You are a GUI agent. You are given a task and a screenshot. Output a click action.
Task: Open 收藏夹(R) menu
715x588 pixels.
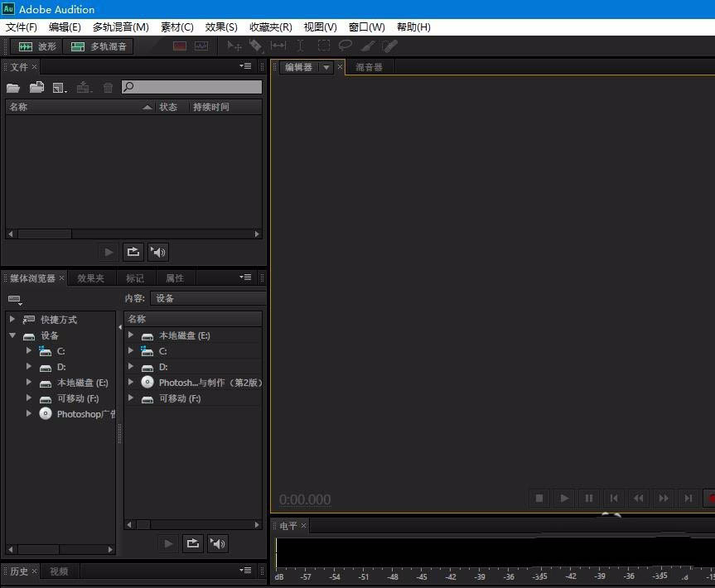pyautogui.click(x=270, y=27)
